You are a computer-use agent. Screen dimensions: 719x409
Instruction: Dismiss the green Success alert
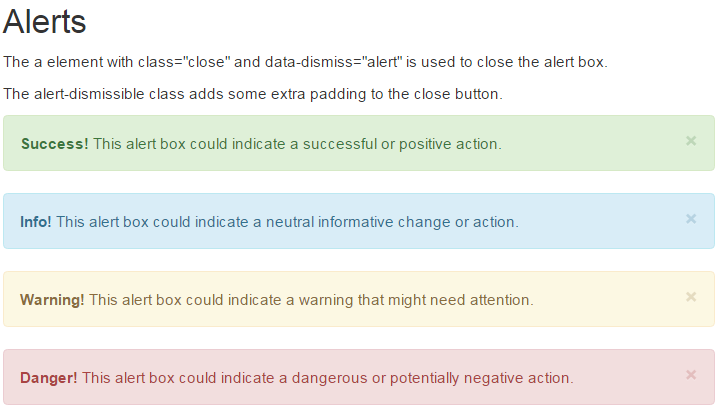pos(690,141)
